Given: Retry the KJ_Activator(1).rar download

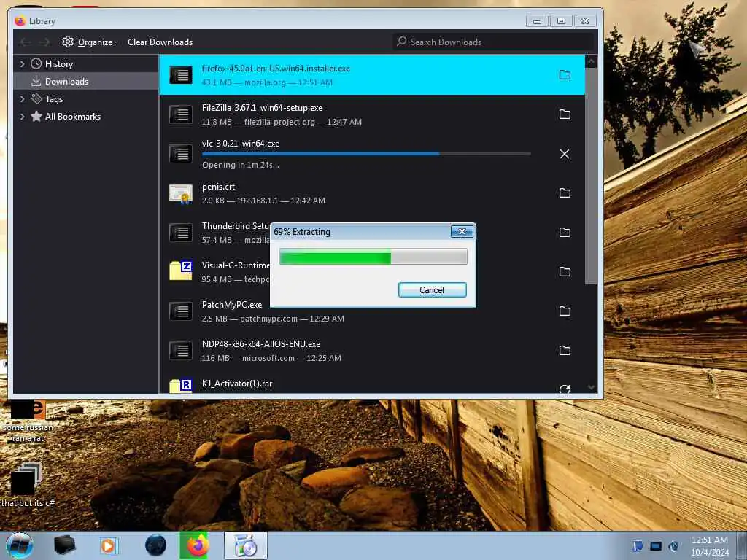Looking at the screenshot, I should click(565, 389).
